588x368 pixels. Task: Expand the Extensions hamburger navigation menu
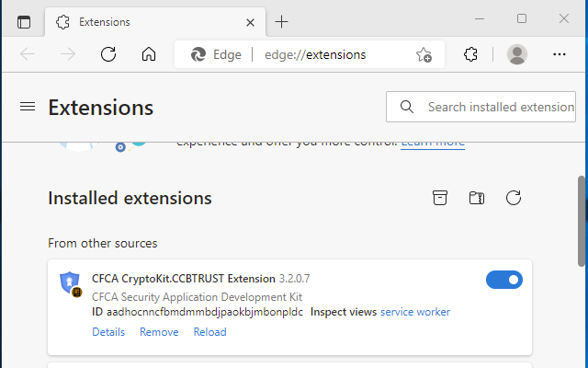click(x=28, y=107)
